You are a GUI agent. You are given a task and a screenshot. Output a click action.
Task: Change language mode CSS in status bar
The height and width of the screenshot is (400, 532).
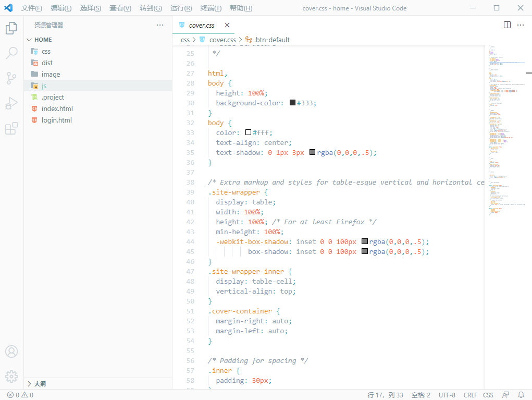coord(488,395)
